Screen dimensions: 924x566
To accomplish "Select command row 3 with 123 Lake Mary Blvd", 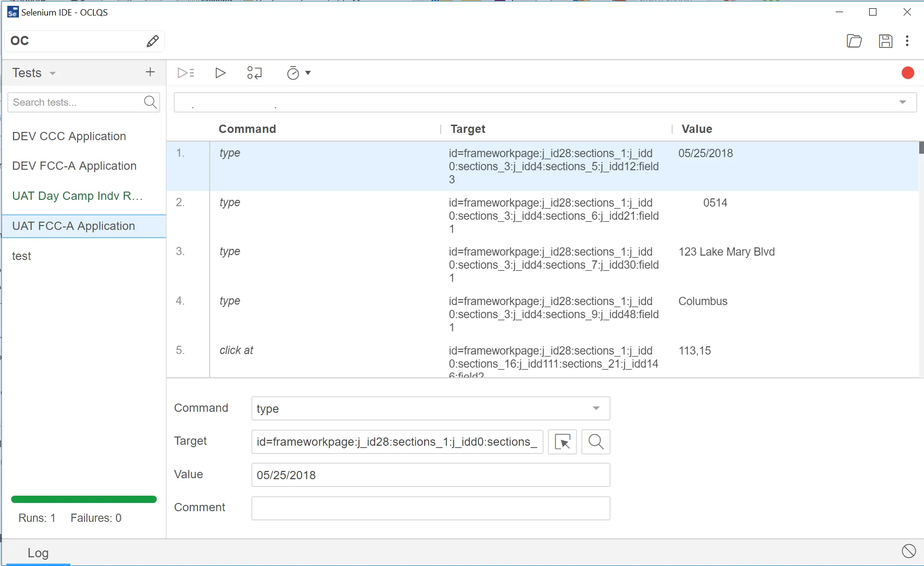I will tap(543, 265).
